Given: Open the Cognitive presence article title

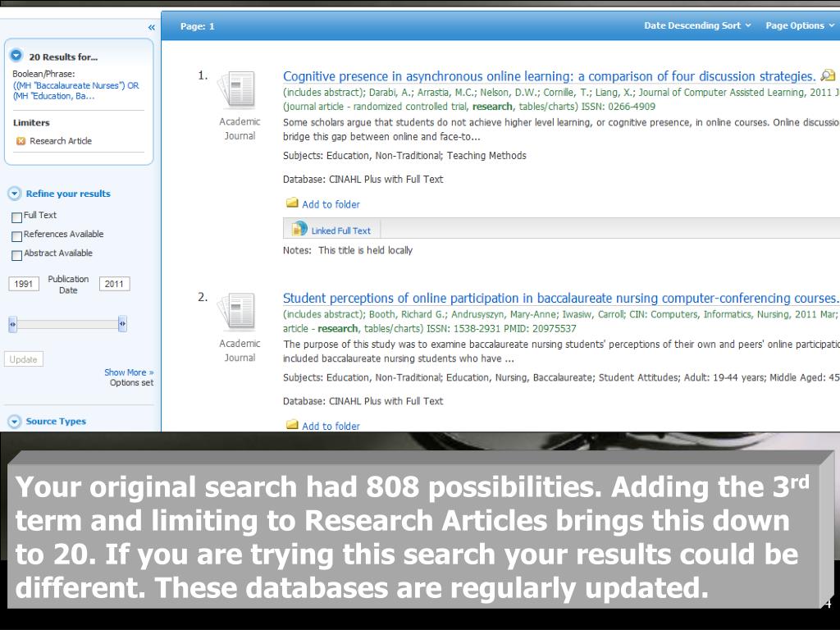Looking at the screenshot, I should [x=549, y=76].
